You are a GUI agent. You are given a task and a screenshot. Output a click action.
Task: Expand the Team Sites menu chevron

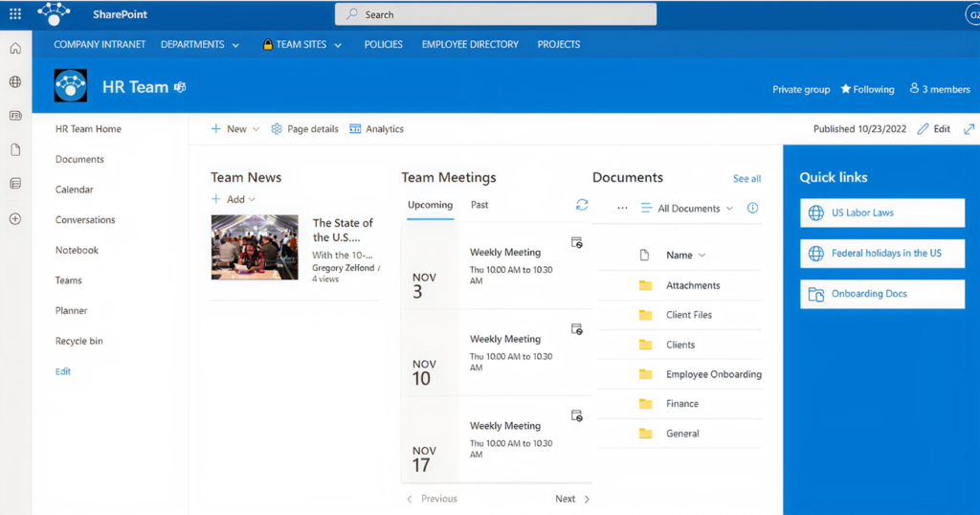[x=338, y=45]
